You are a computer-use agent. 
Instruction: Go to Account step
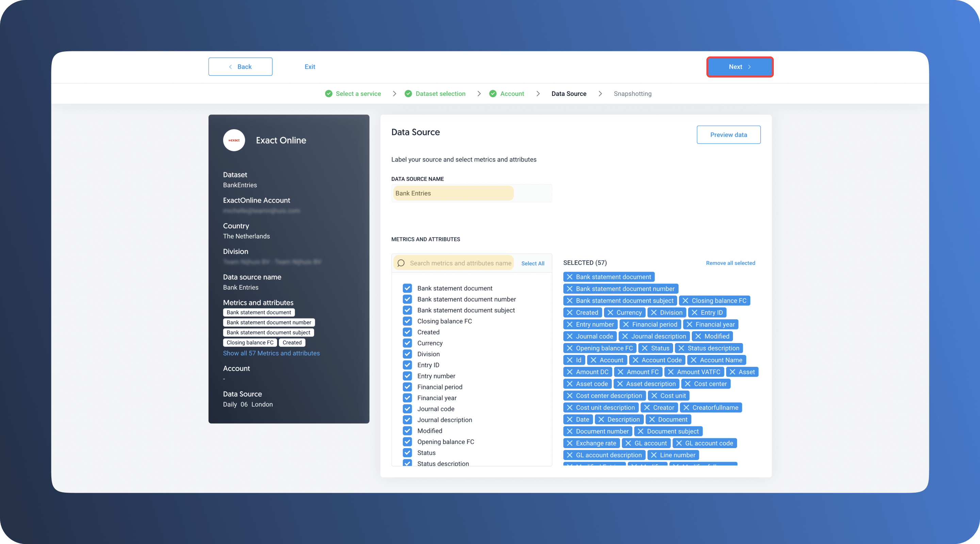507,93
